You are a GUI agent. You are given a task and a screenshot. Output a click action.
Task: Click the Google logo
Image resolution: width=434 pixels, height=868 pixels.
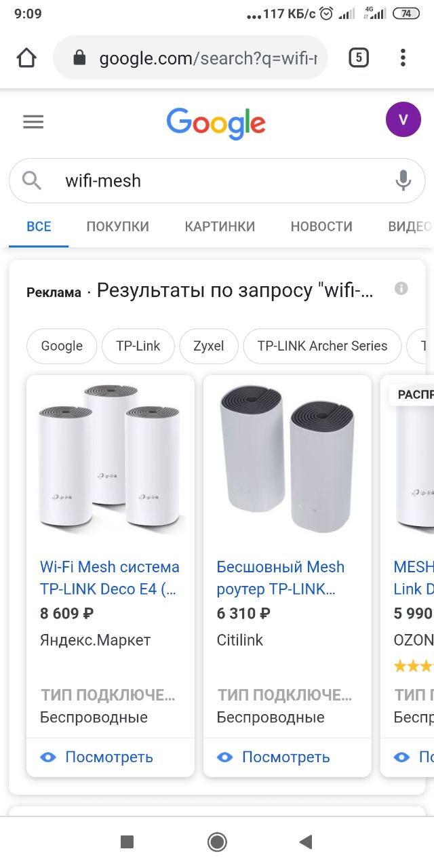tap(216, 123)
